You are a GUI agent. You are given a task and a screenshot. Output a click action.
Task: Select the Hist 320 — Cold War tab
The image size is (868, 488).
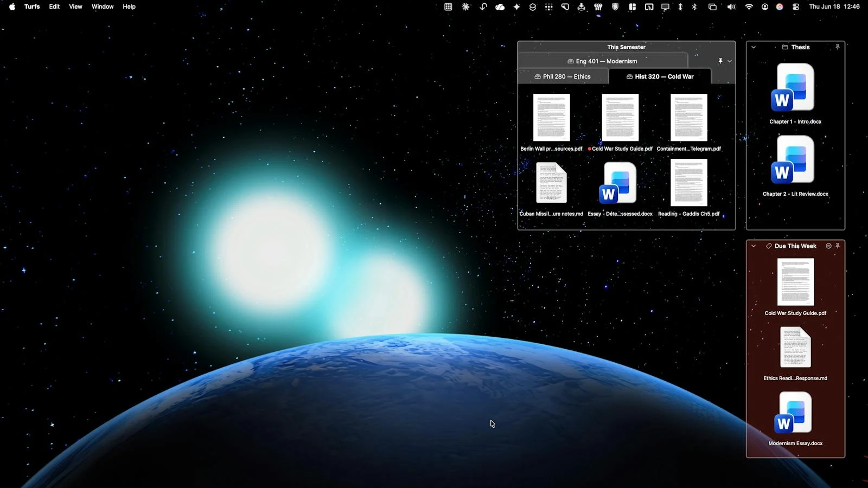click(x=660, y=76)
